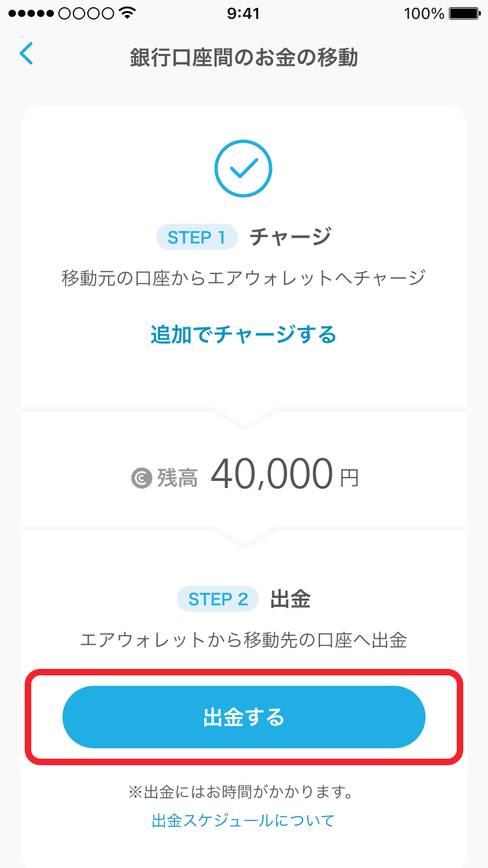Viewport: 488px width, 868px height.
Task: Tap the battery icon in status bar
Action: 467,14
